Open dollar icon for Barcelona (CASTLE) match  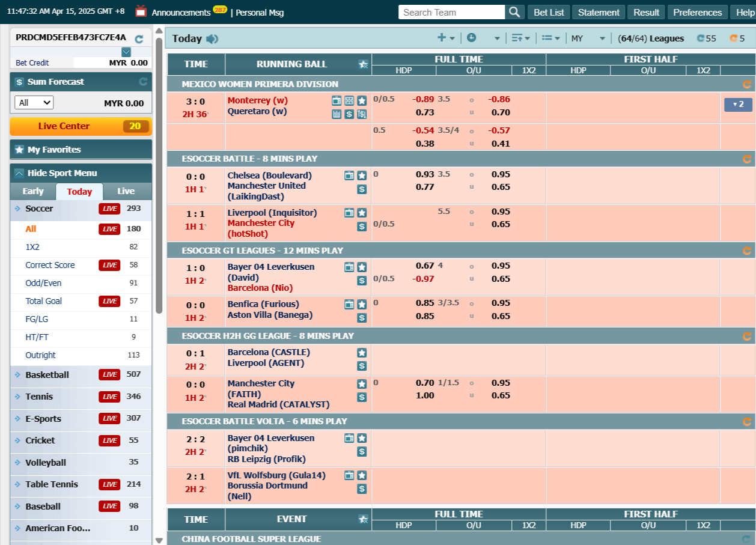pos(362,366)
